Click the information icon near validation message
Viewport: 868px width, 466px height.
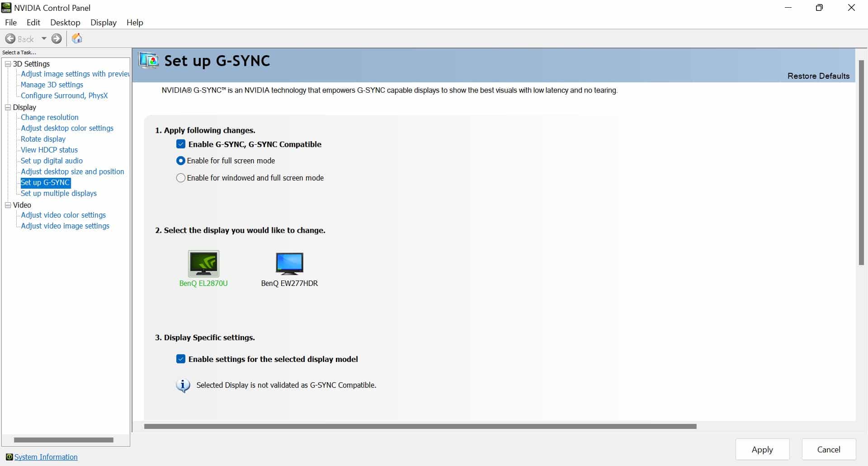click(183, 385)
